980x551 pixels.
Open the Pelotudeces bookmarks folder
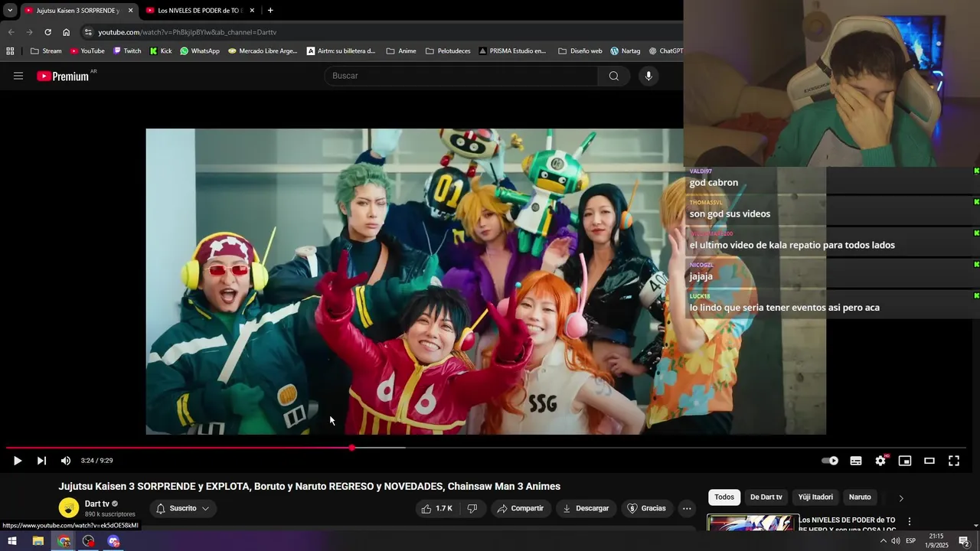coord(448,51)
